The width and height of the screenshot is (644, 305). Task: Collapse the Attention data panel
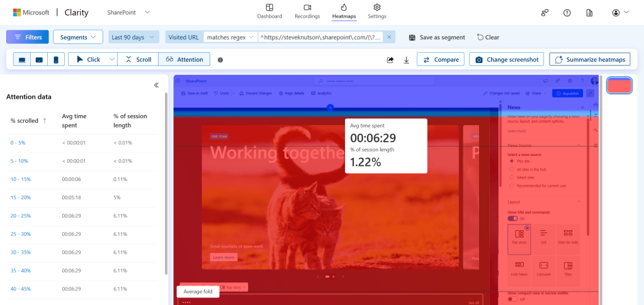tap(156, 85)
